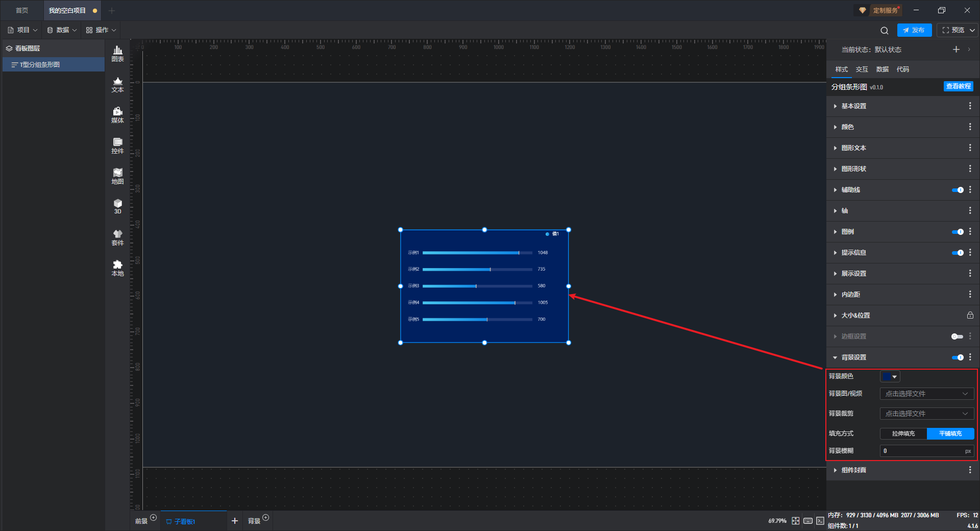
Task: Select 平铺填充 fill mode
Action: [x=950, y=433]
